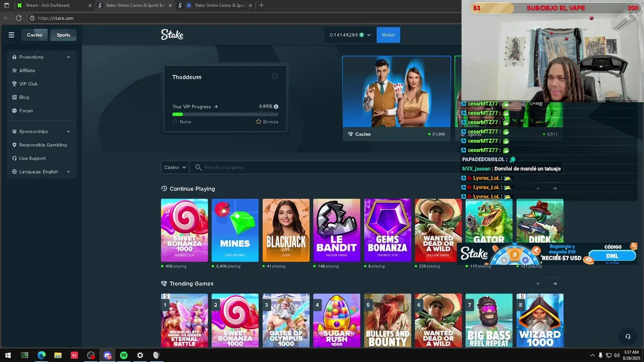Open Le Bandit game tile
Screen dimensions: 644x362
coord(337,230)
